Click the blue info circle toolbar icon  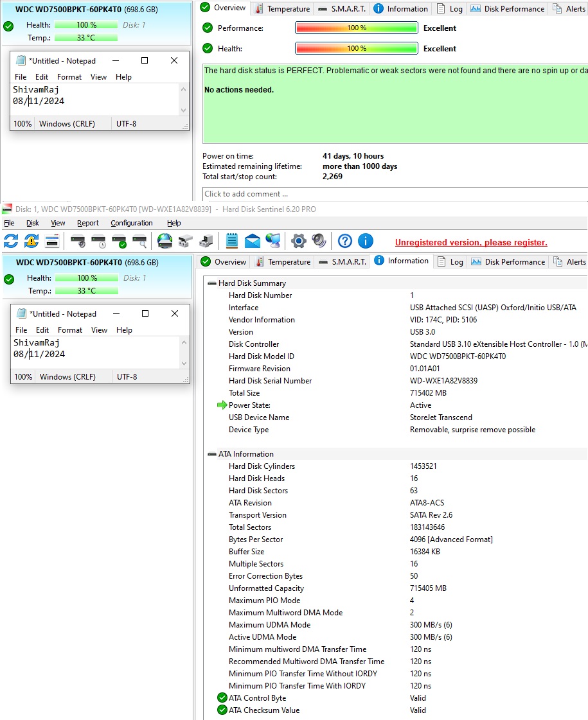click(x=366, y=241)
